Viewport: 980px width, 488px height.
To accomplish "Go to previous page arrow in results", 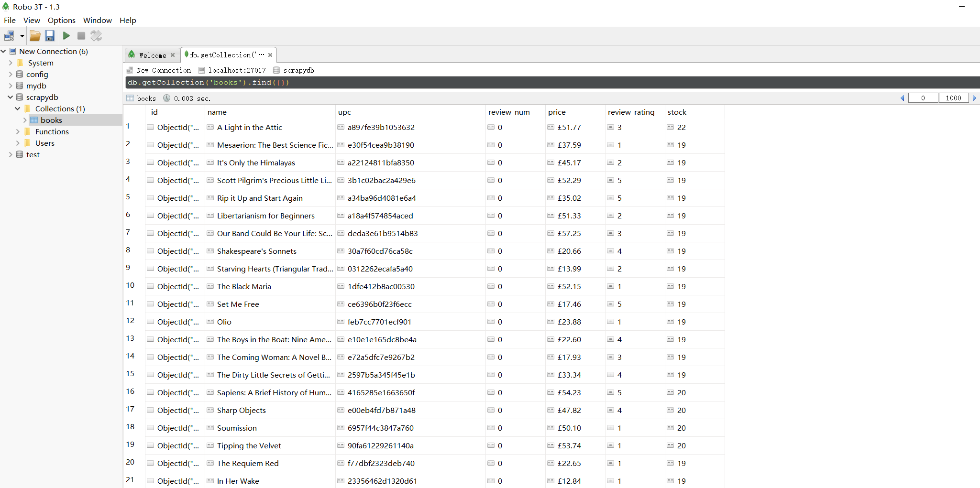I will click(903, 98).
